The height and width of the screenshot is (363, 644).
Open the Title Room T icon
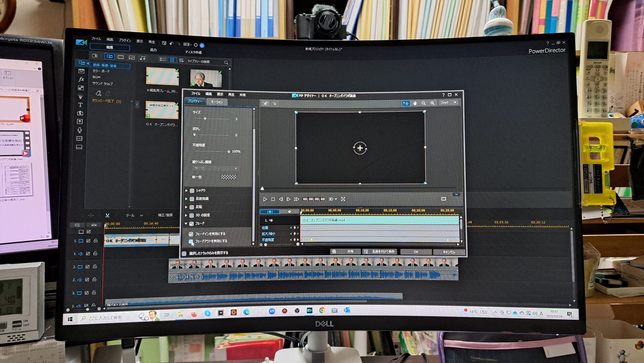pyautogui.click(x=80, y=105)
